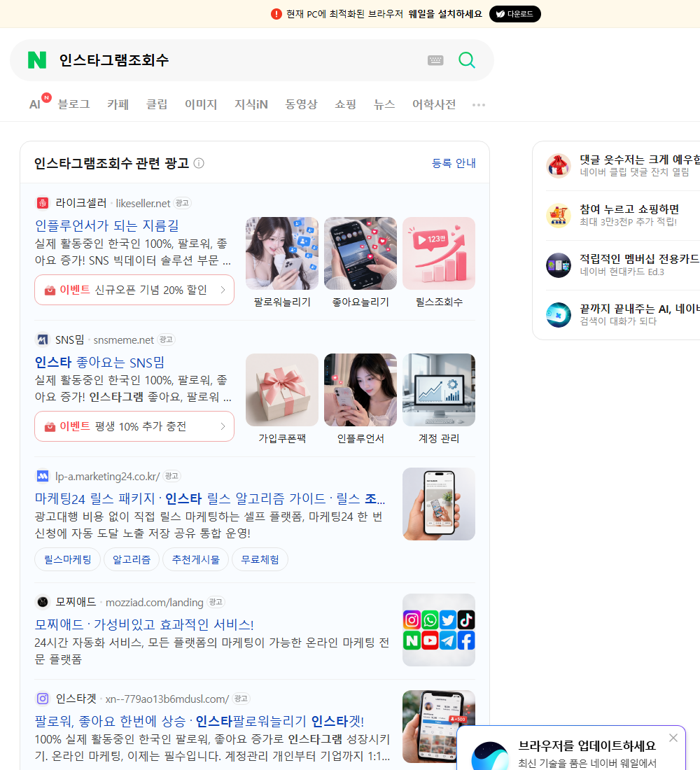Click the SNS밈 favicon icon
The width and height of the screenshot is (700, 770).
(x=43, y=339)
